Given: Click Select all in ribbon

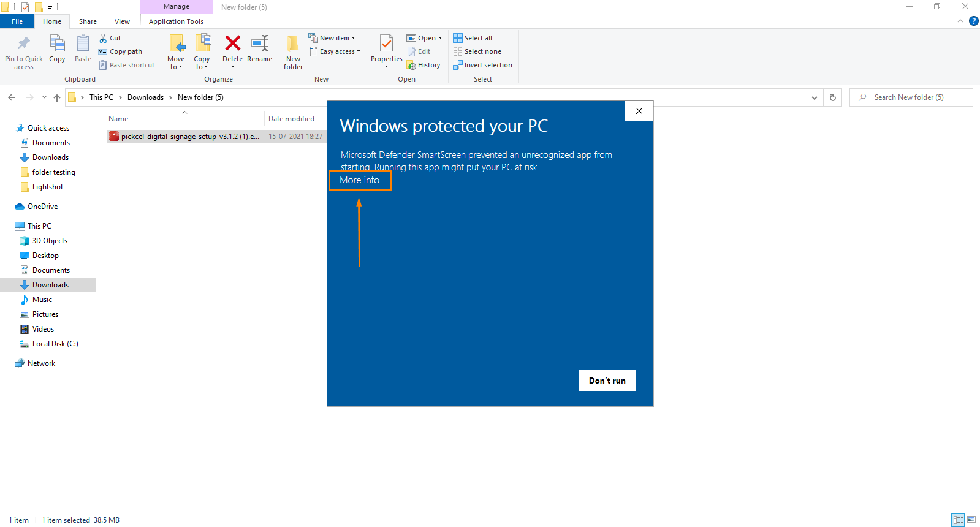Looking at the screenshot, I should pyautogui.click(x=473, y=38).
